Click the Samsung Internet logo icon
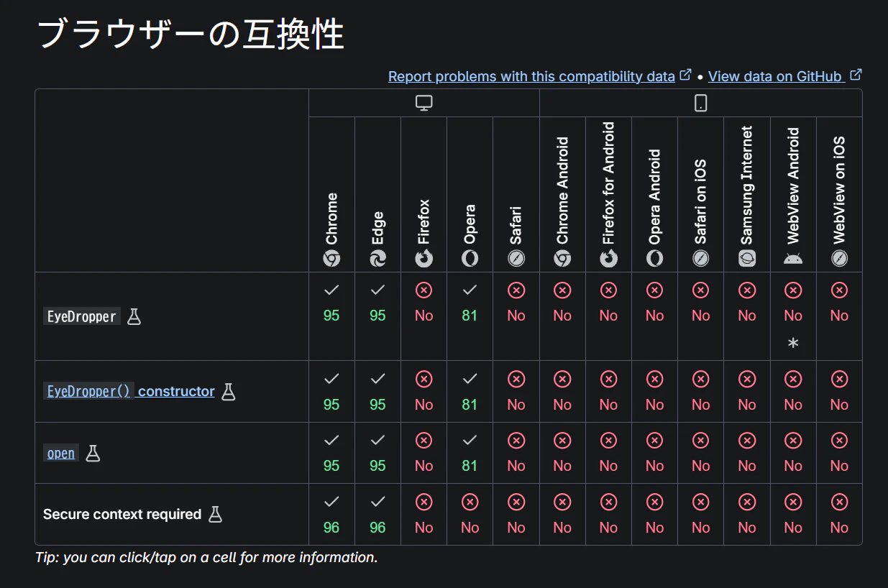Screen dimensions: 888x588 (x=747, y=258)
